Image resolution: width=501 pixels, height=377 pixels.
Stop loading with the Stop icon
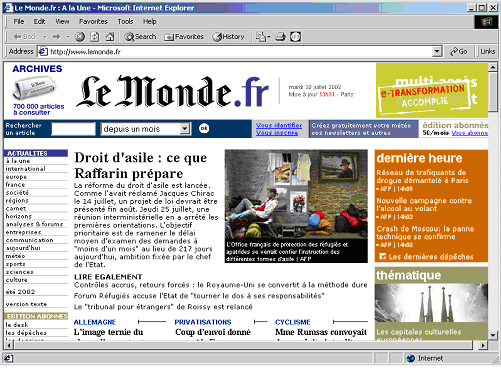[80, 37]
